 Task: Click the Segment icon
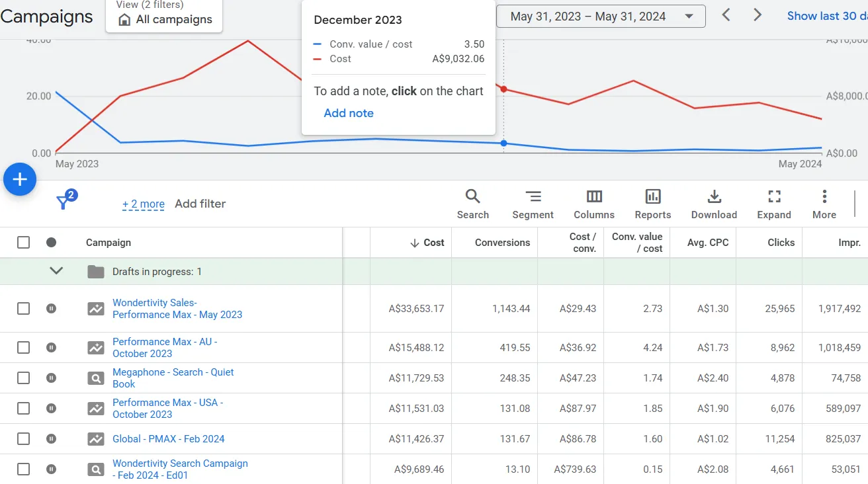point(533,197)
